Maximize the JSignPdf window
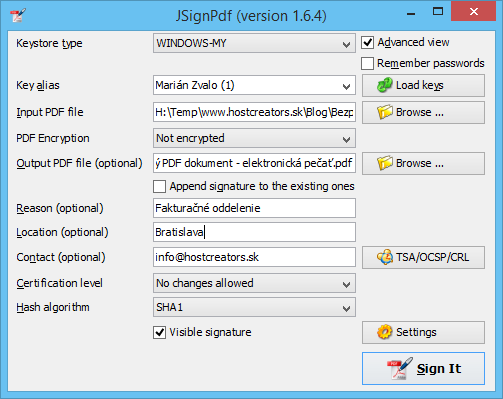 coord(438,12)
